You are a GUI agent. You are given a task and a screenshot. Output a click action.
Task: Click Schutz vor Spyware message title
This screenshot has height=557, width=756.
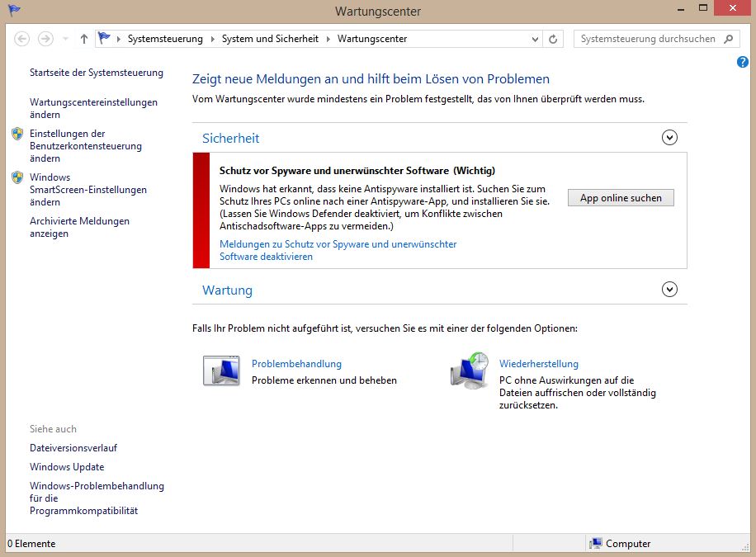tap(357, 171)
